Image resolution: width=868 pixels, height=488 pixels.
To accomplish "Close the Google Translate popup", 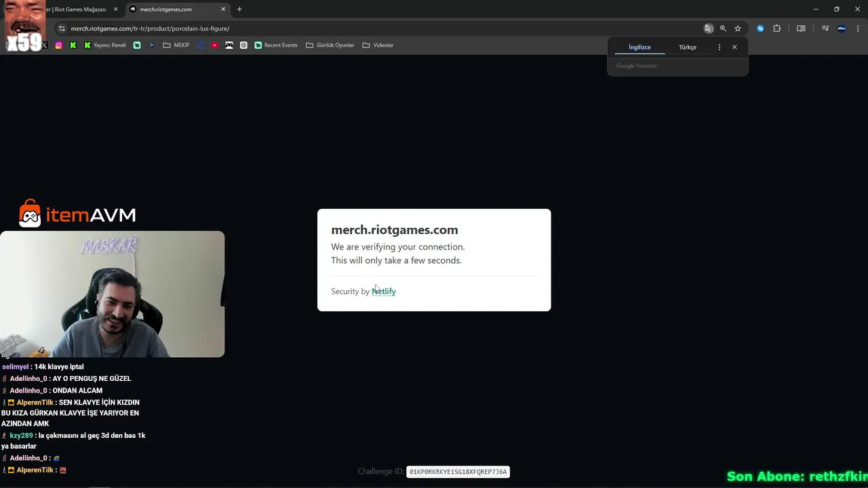I will [x=734, y=47].
